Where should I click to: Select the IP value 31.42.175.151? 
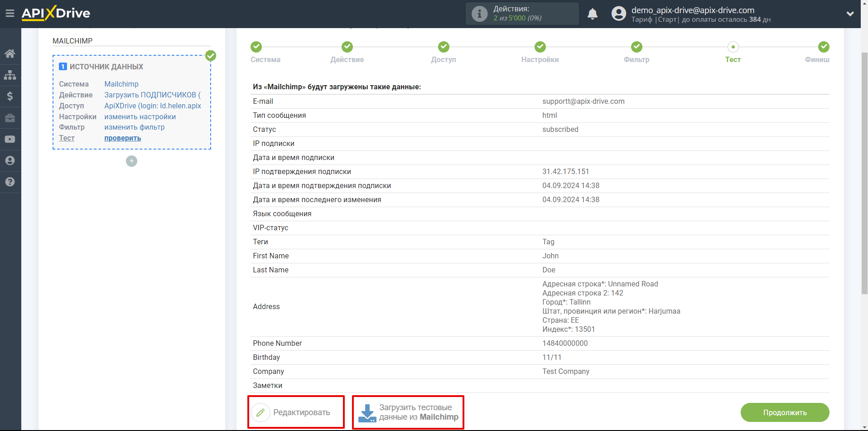coord(566,171)
